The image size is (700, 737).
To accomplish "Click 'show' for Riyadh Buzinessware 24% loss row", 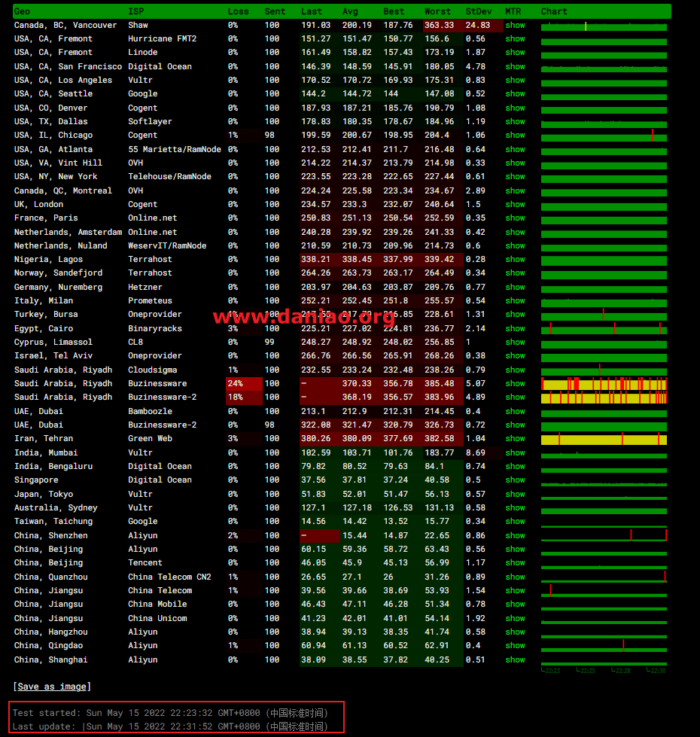I will [515, 383].
